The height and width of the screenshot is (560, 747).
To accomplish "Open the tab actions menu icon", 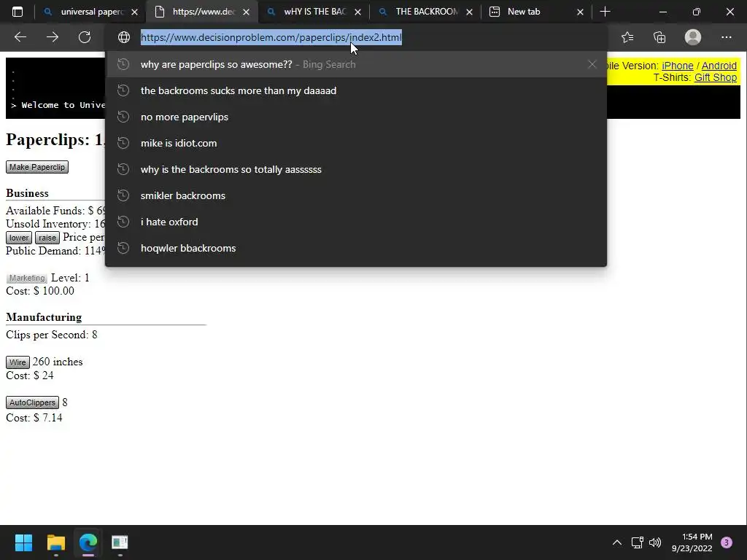I will click(x=18, y=12).
